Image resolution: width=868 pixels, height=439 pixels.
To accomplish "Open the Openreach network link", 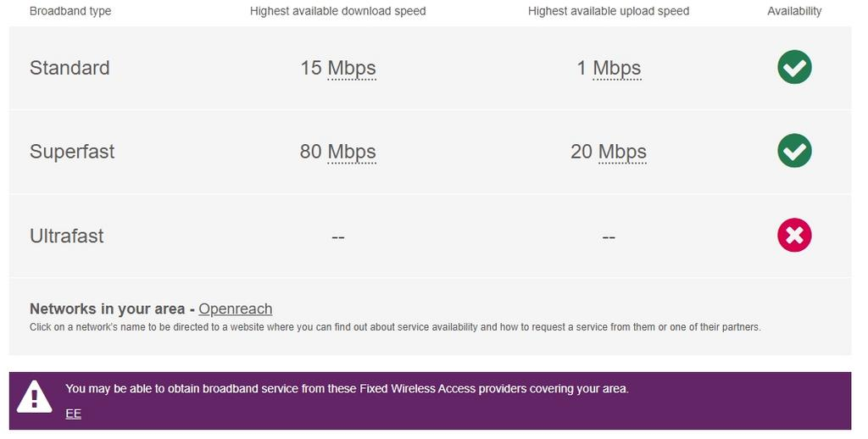I will (236, 309).
